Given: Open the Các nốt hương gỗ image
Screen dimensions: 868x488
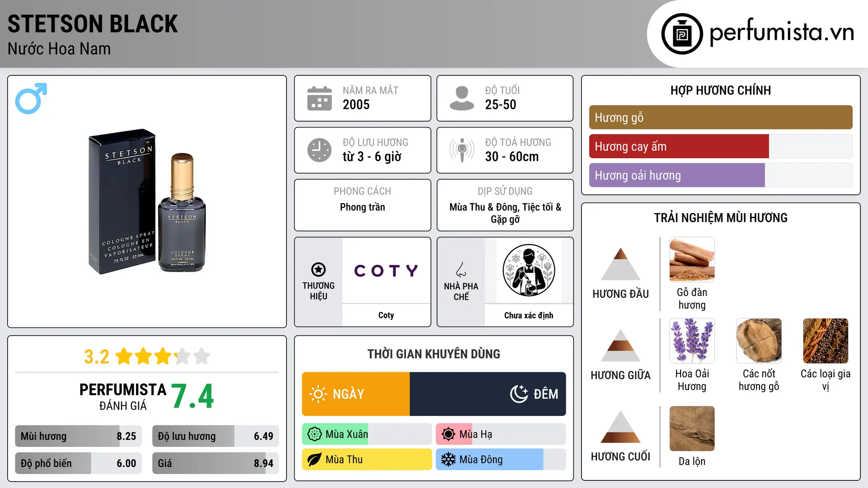Looking at the screenshot, I should pyautogui.click(x=759, y=341).
